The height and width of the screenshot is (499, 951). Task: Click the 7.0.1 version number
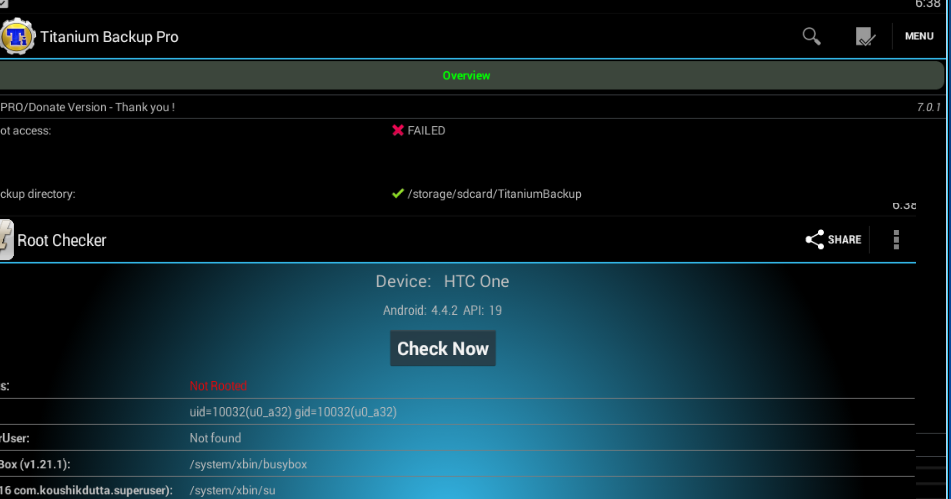(x=928, y=107)
